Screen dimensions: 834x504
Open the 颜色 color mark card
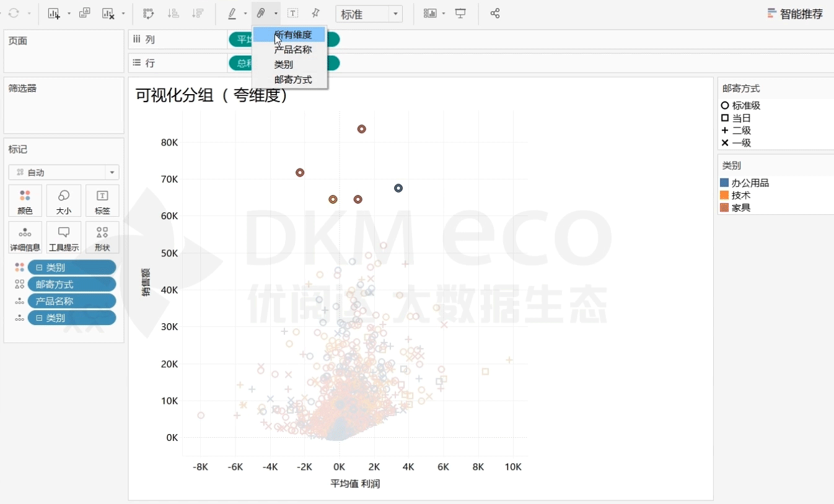click(25, 201)
